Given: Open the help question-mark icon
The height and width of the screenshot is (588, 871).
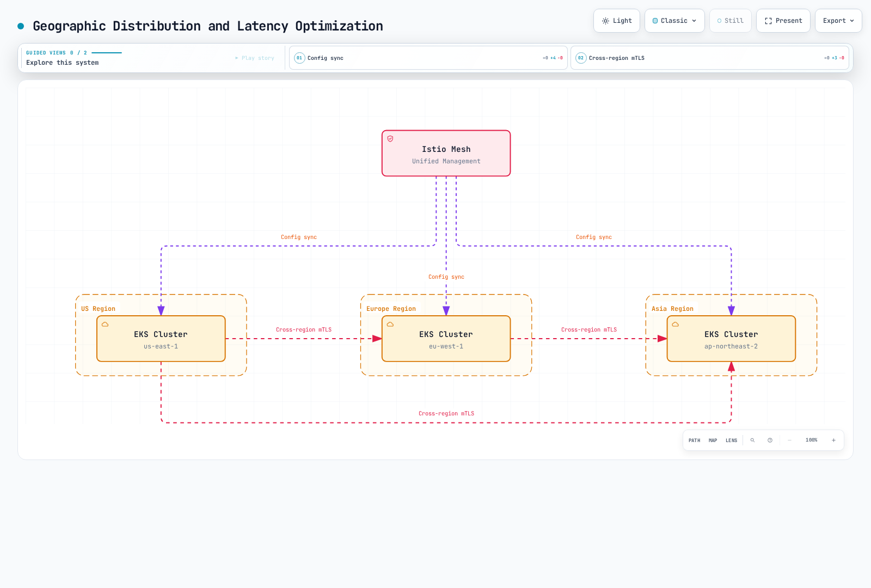Looking at the screenshot, I should (770, 440).
